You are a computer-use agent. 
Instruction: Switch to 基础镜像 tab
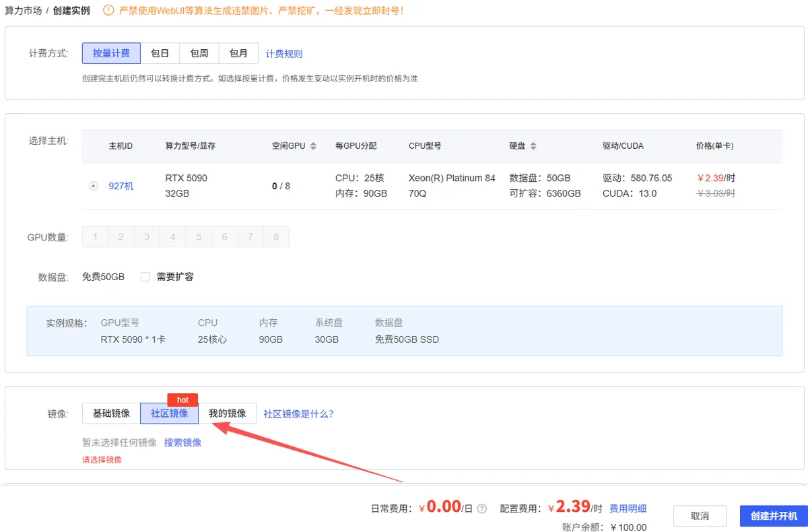pos(111,413)
